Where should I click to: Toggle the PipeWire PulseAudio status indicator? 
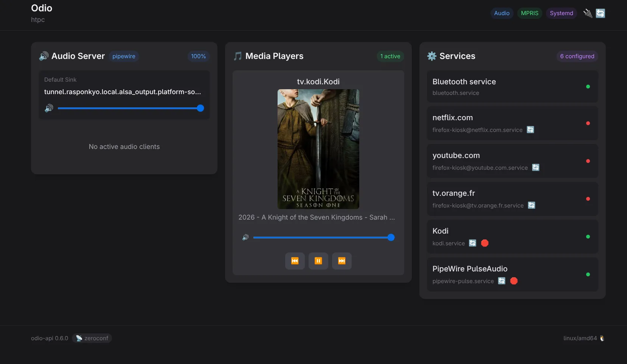[588, 275]
